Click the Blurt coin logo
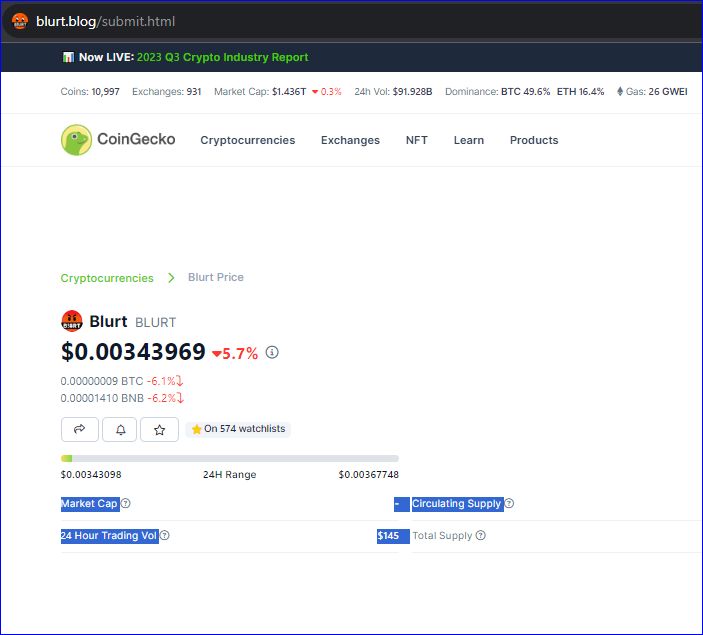The width and height of the screenshot is (703, 635). 72,321
